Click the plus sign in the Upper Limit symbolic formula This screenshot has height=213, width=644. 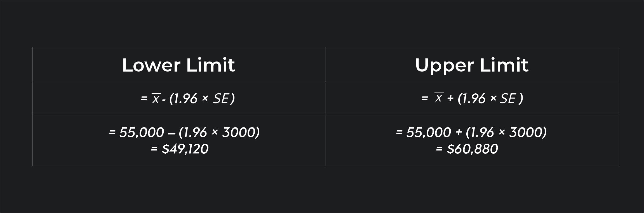(450, 99)
